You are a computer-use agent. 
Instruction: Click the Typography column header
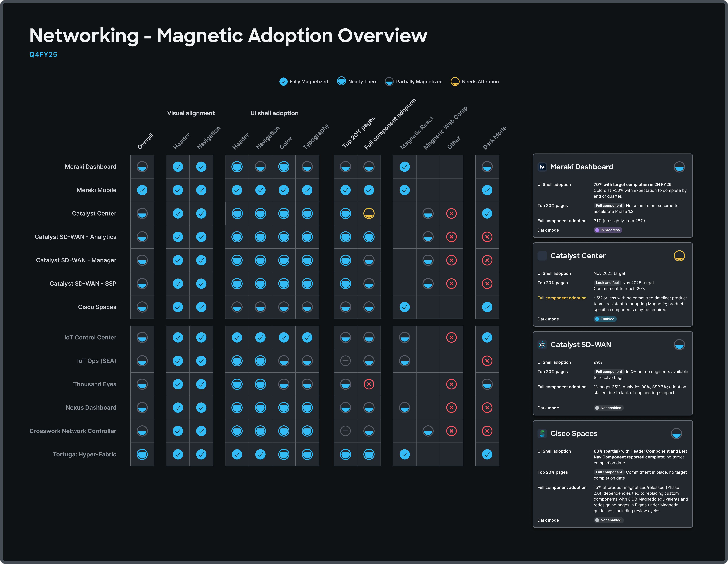[x=316, y=136]
